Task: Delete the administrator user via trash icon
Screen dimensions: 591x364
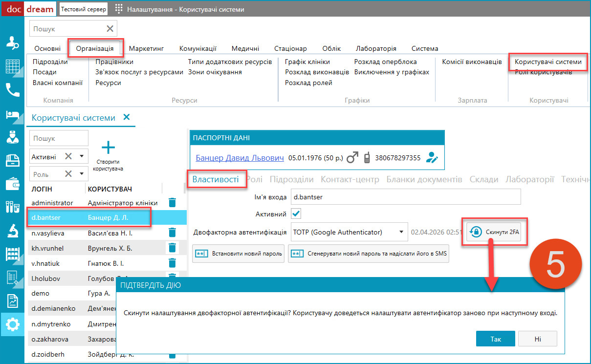Action: point(172,202)
